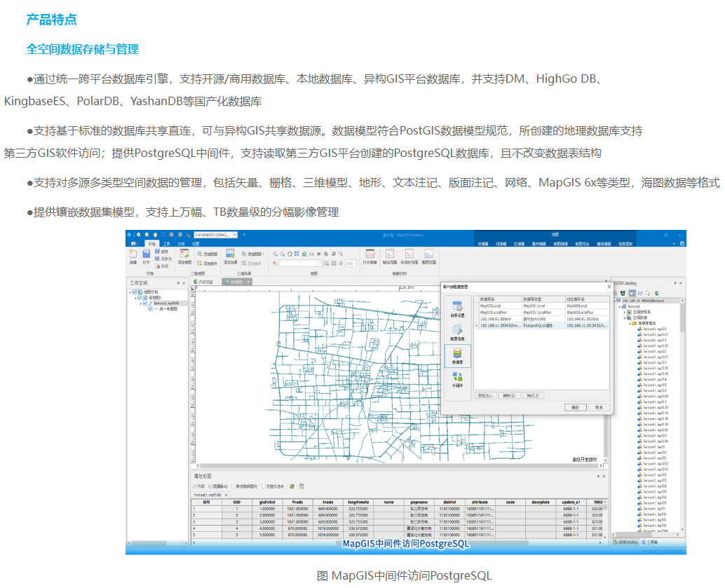Select PostgreSQL中间件 data source row
The width and height of the screenshot is (725, 588).
point(542,325)
